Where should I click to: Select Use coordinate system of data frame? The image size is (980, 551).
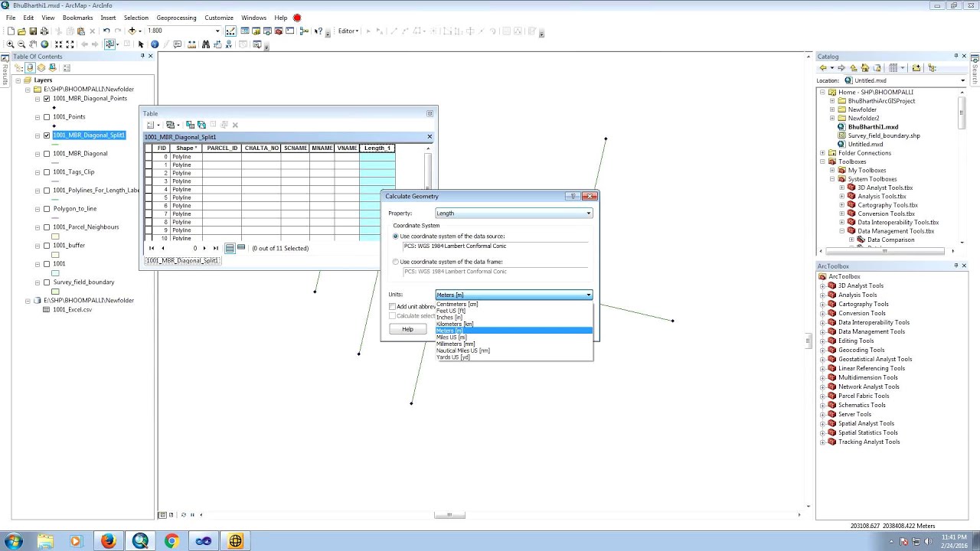[396, 262]
